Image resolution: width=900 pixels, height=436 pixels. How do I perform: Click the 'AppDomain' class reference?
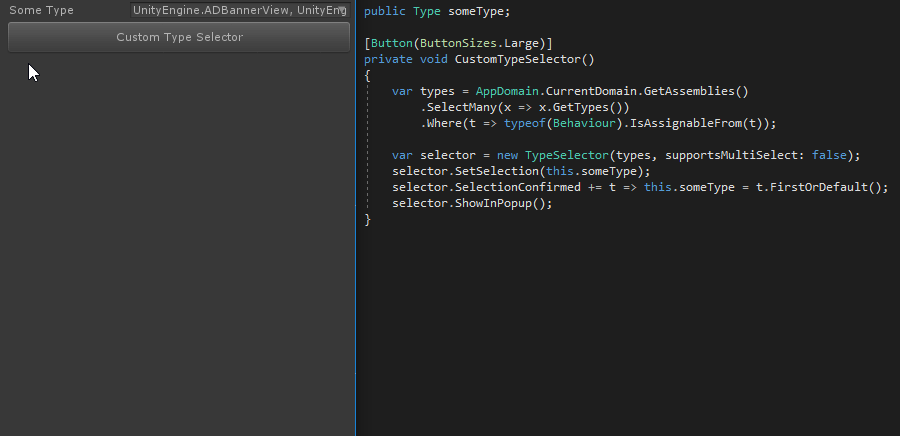tap(507, 92)
